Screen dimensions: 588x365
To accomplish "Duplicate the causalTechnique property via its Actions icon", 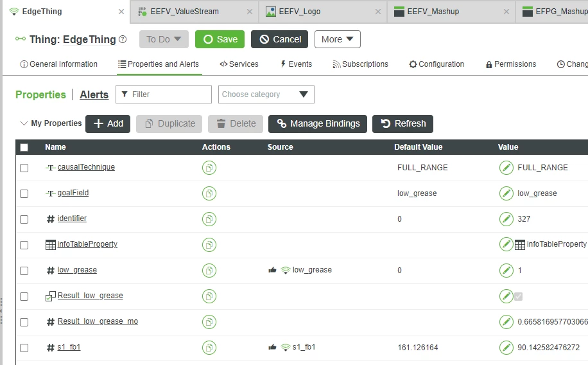I will 209,168.
